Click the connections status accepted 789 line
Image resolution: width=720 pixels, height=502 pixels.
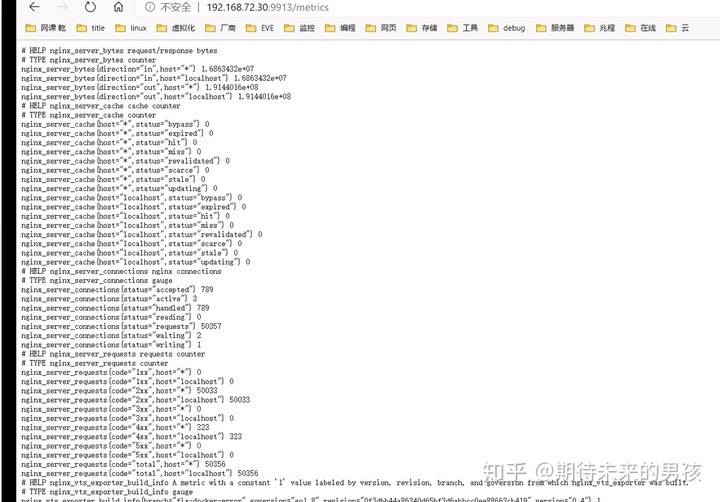click(117, 289)
